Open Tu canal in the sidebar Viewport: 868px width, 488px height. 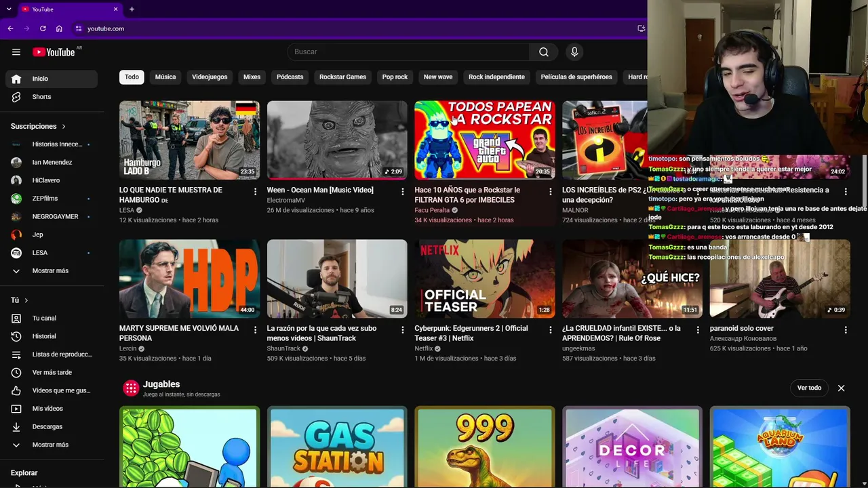pyautogui.click(x=52, y=318)
